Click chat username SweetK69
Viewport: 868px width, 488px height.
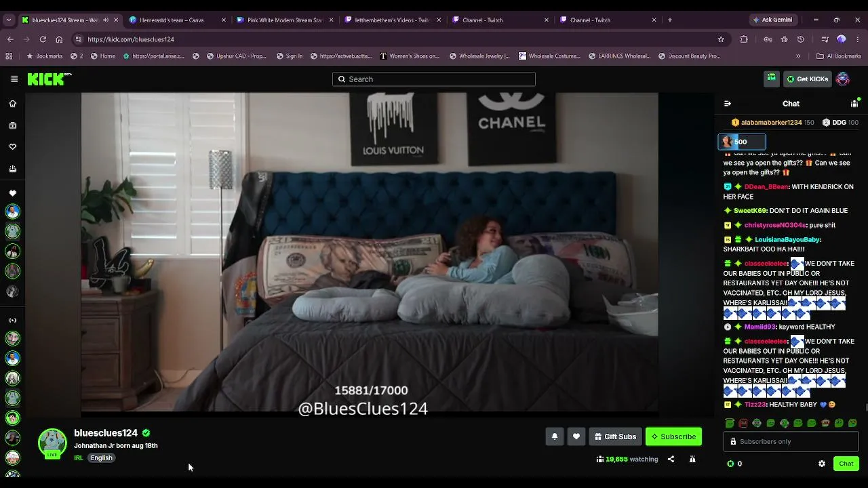point(750,211)
